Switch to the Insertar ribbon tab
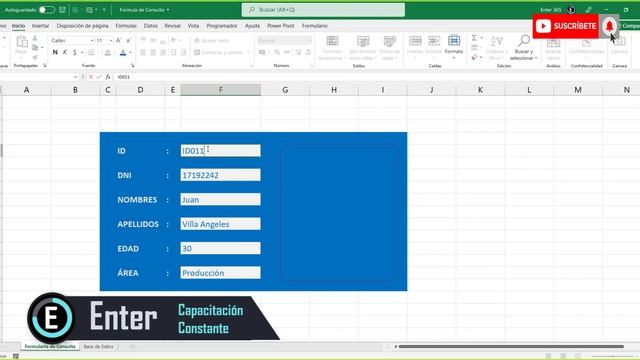 (x=40, y=26)
